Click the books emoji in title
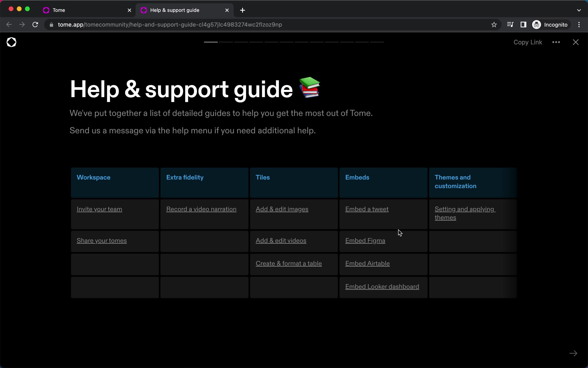This screenshot has height=368, width=588. 310,87
